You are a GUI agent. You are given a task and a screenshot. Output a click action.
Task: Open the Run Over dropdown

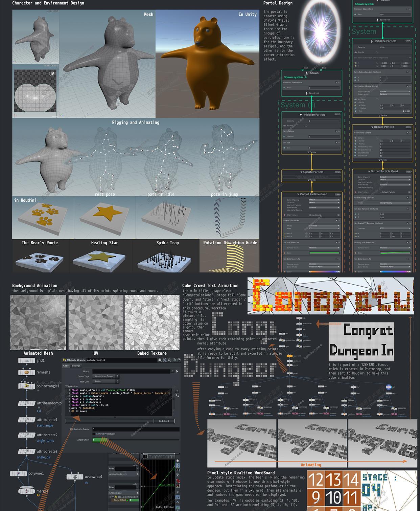tap(106, 381)
